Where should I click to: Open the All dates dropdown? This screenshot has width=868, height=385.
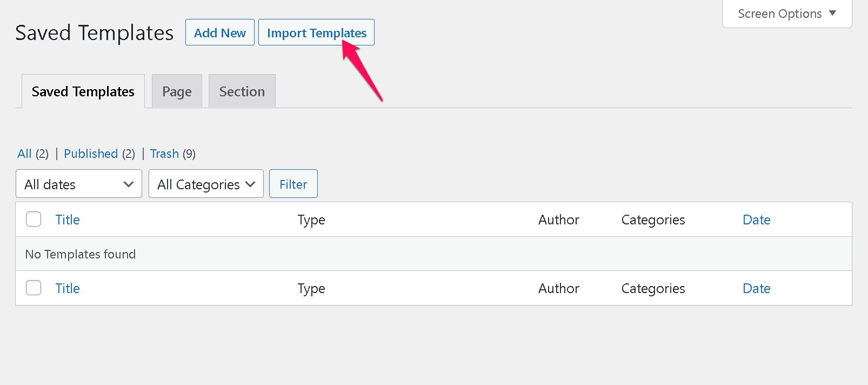coord(79,184)
